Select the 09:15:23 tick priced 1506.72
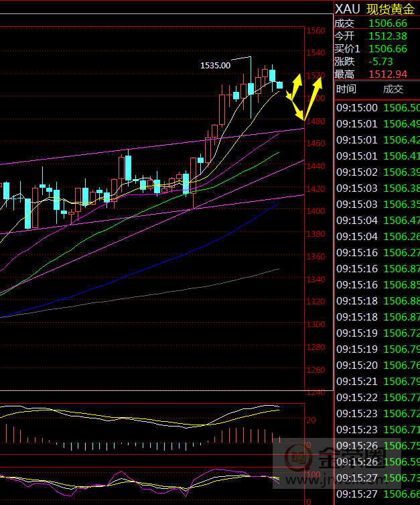The height and width of the screenshot is (505, 420). pyautogui.click(x=378, y=414)
